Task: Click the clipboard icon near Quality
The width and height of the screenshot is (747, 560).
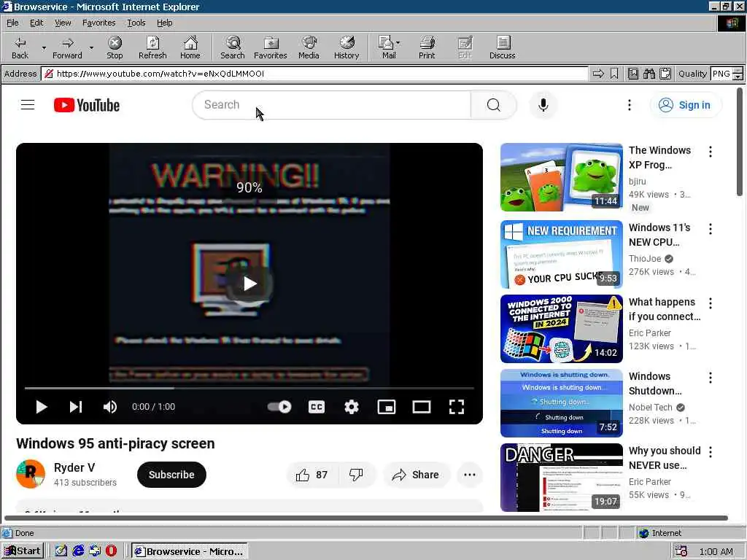Action: 665,74
